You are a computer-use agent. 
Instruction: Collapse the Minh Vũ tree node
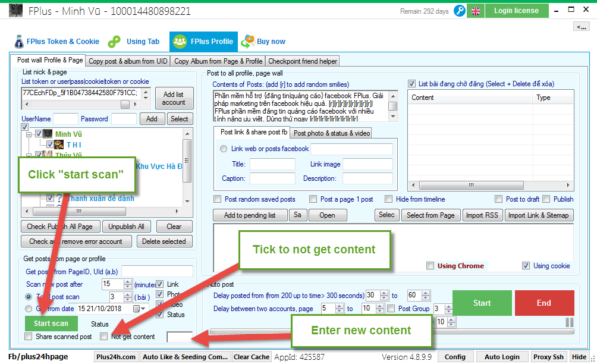click(x=29, y=134)
